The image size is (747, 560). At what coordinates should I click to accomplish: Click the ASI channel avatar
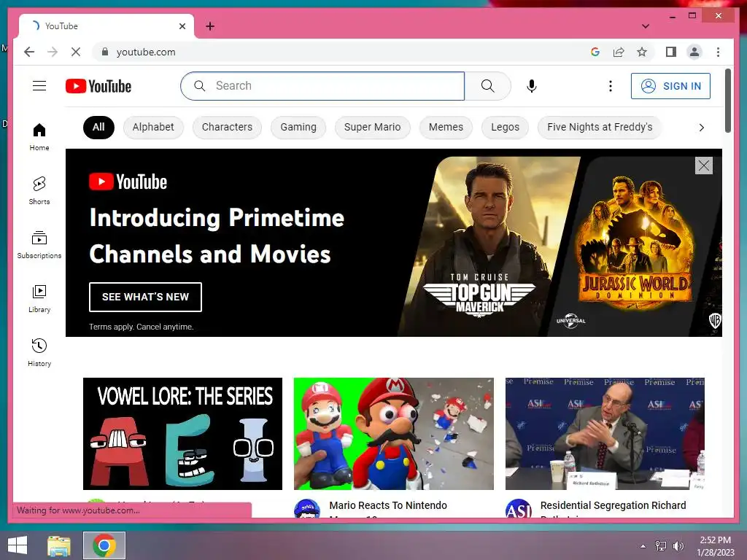519,509
